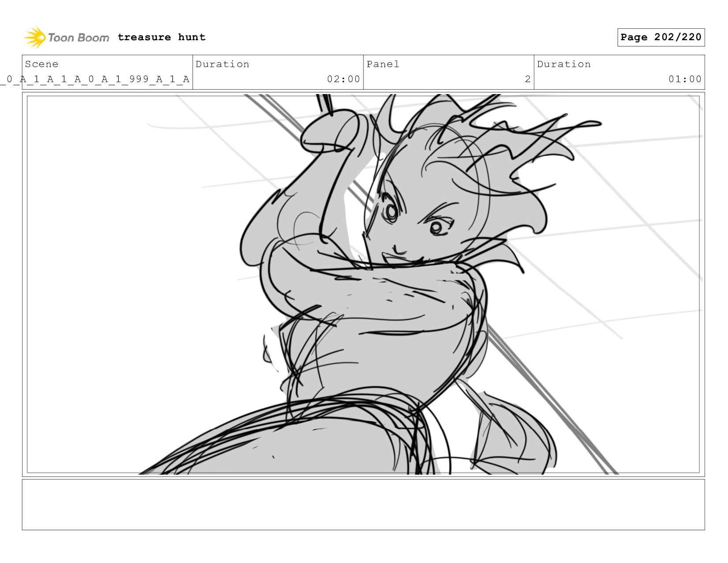
Task: Select the storyboard panel drawing
Action: 363,284
